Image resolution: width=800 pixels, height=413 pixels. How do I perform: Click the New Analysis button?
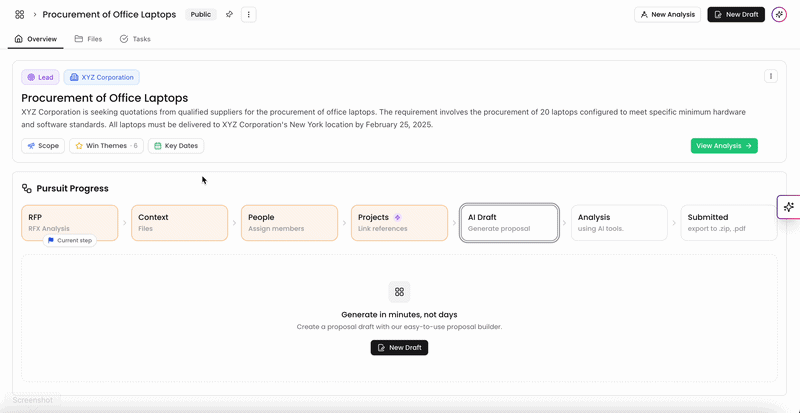point(667,14)
